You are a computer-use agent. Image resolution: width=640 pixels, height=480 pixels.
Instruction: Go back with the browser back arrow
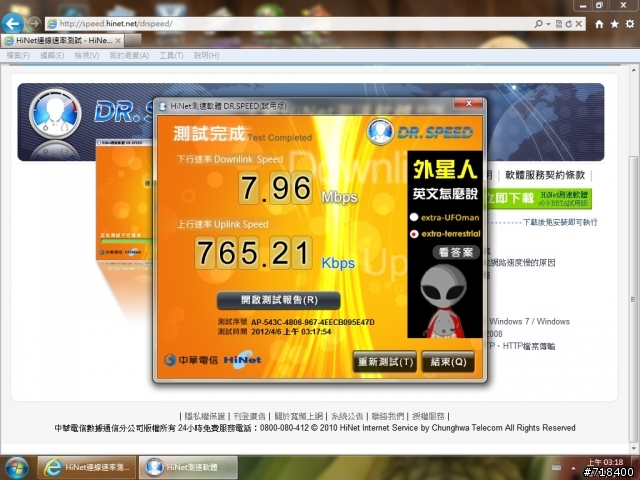click(12, 23)
